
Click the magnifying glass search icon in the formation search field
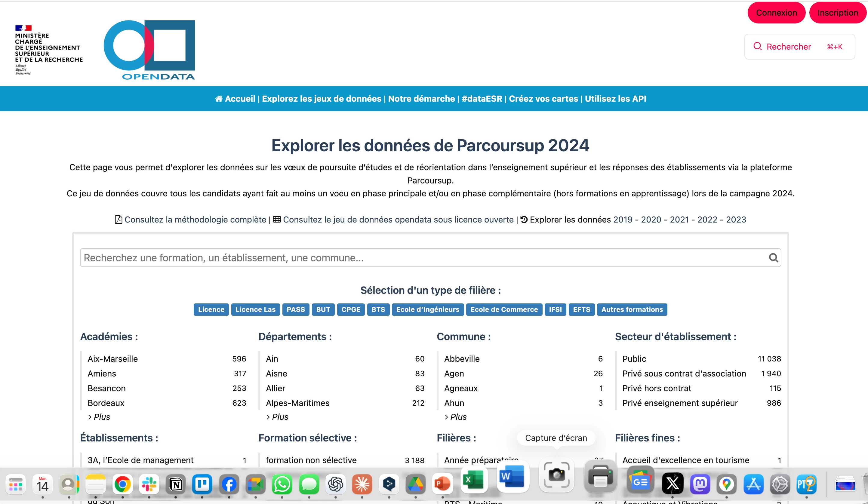point(773,258)
